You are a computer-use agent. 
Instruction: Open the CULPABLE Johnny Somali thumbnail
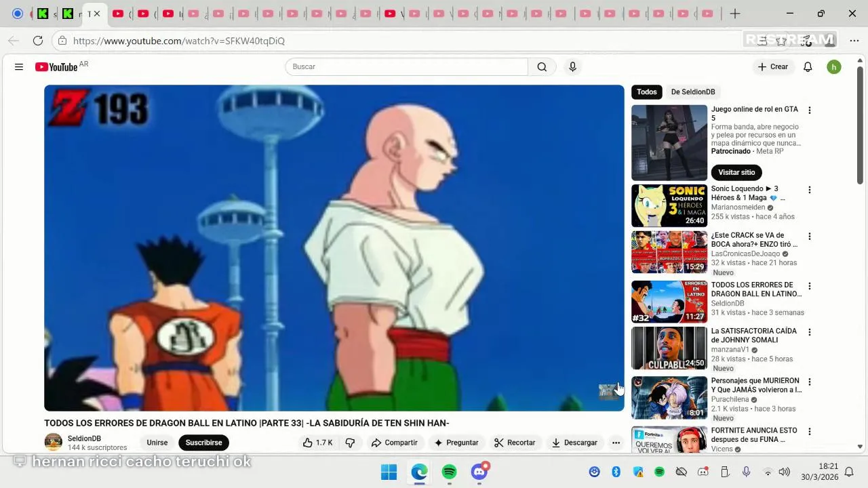(669, 348)
